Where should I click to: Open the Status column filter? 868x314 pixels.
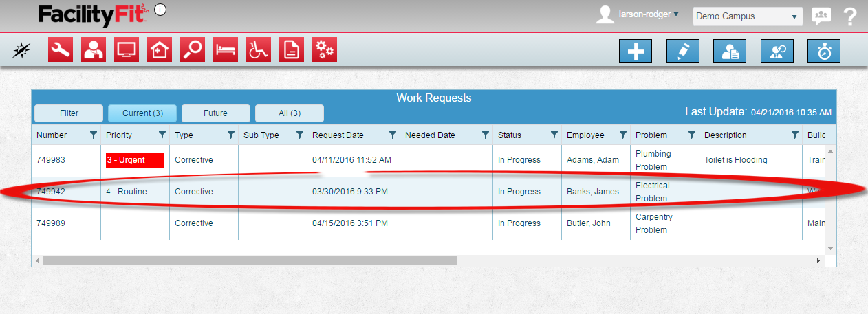pos(554,135)
